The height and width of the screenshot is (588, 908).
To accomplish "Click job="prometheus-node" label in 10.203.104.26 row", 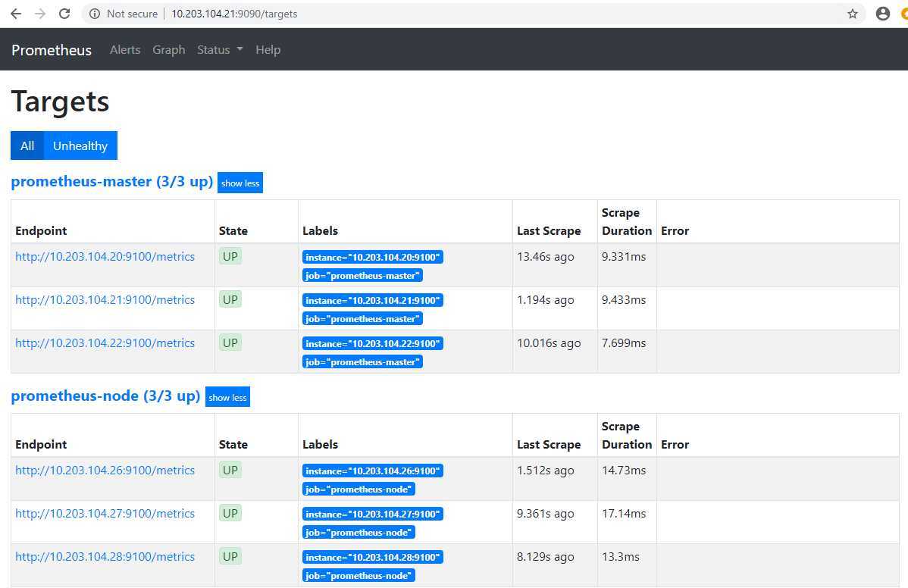I will (359, 489).
